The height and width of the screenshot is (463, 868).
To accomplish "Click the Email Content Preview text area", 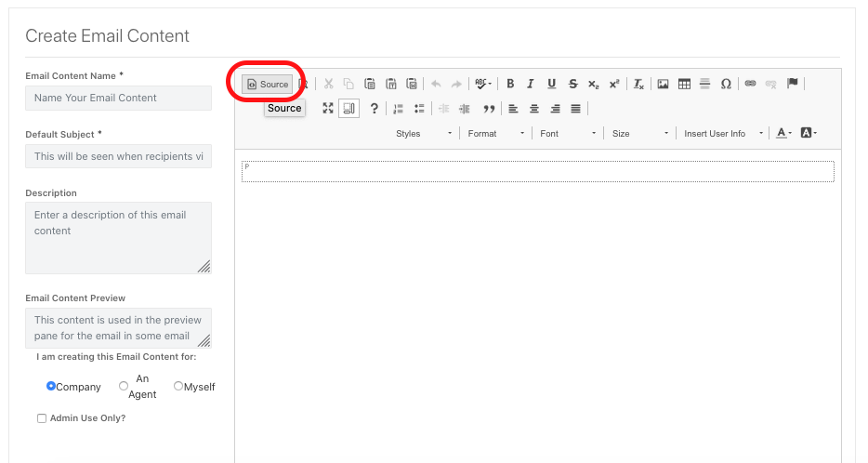I will pyautogui.click(x=118, y=328).
